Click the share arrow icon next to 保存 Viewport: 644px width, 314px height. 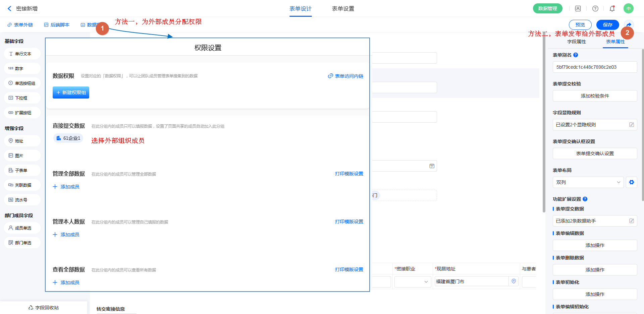coord(629,25)
